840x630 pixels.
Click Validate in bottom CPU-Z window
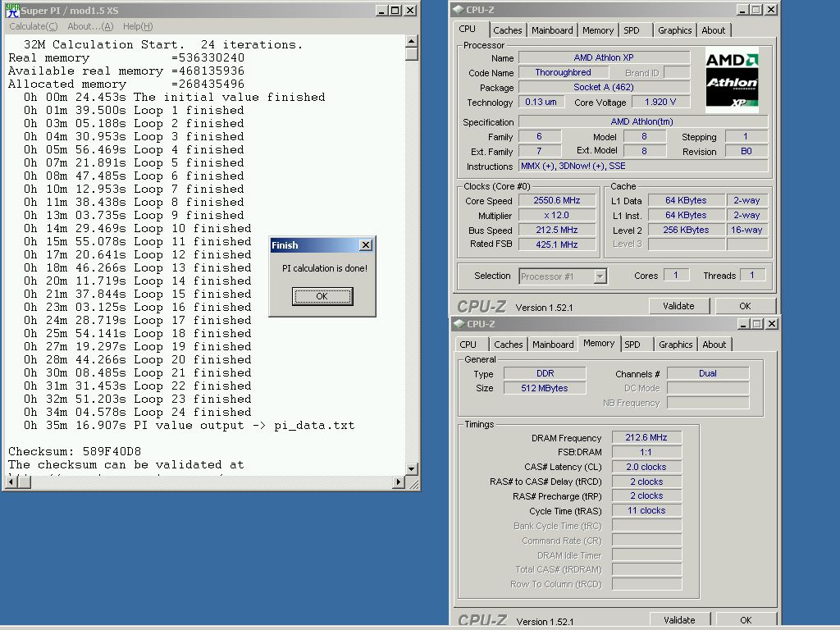click(679, 620)
